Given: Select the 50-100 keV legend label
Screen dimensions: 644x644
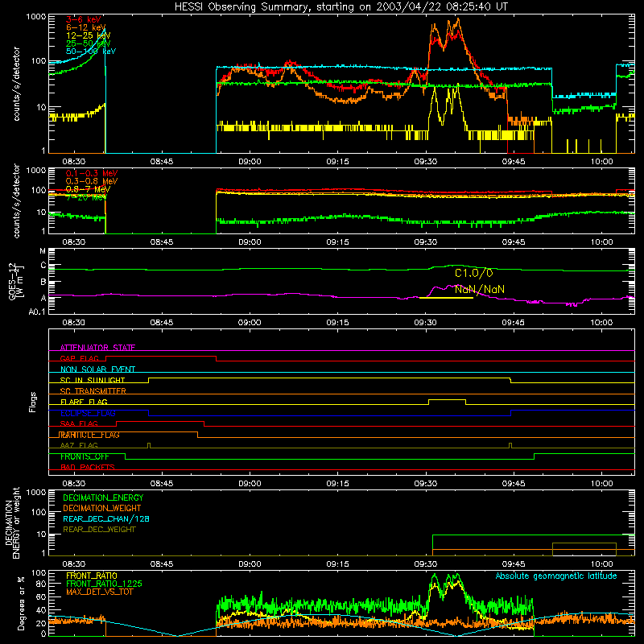Looking at the screenshot, I should pos(91,52).
